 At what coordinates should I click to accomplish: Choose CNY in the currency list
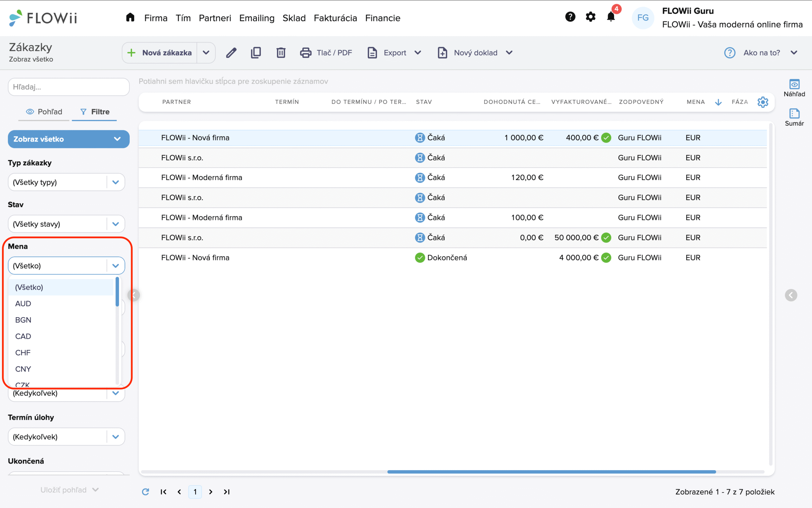click(61, 369)
